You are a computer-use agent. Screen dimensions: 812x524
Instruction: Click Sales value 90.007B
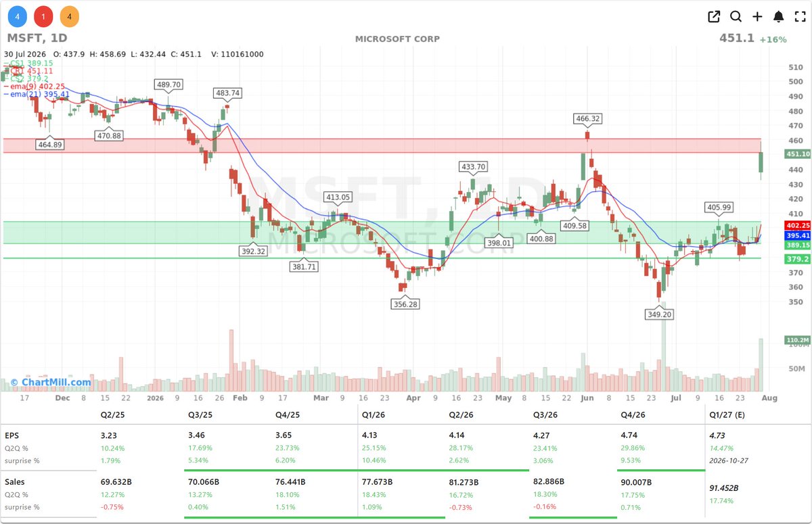pyautogui.click(x=636, y=483)
